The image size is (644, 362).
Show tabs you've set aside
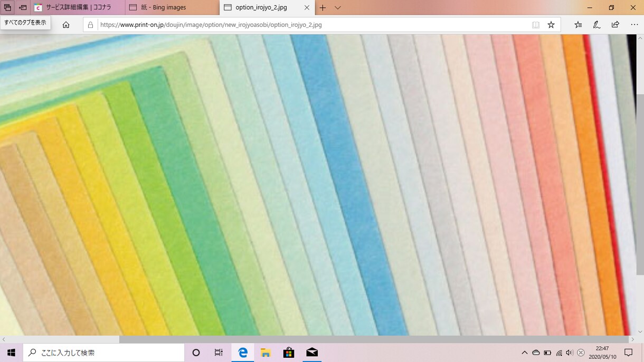(x=7, y=7)
